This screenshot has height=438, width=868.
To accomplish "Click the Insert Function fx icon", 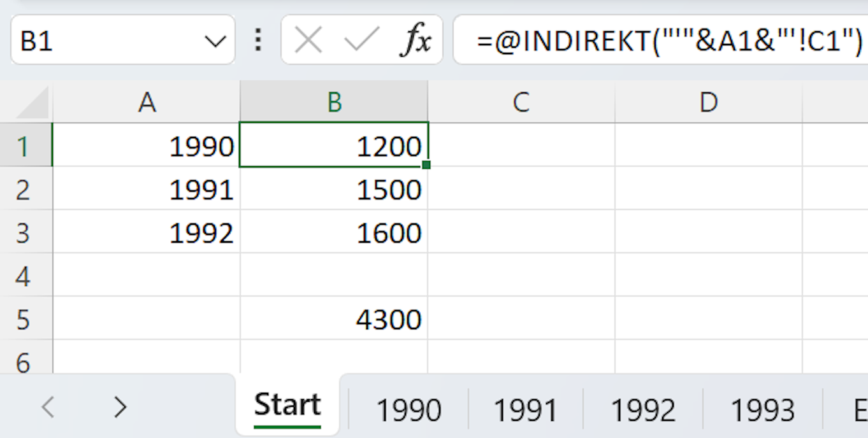I will (x=416, y=41).
